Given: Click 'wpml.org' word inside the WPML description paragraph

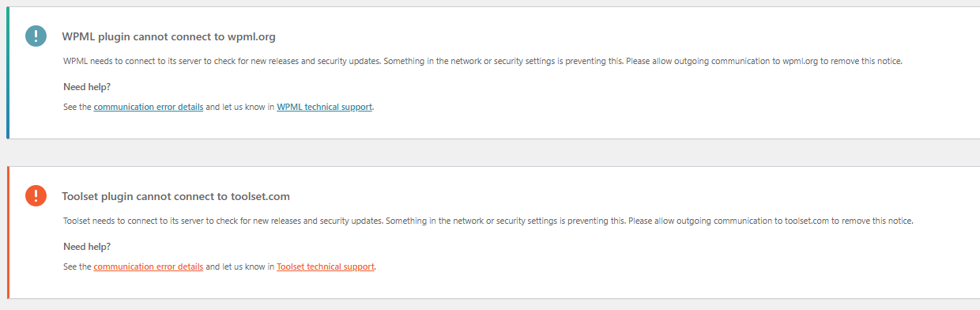Looking at the screenshot, I should 801,62.
